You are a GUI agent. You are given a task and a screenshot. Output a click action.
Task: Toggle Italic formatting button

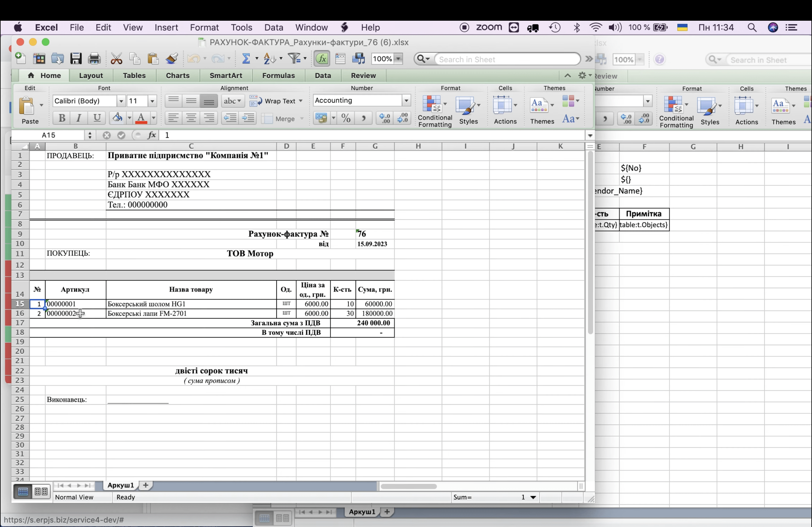(x=79, y=118)
